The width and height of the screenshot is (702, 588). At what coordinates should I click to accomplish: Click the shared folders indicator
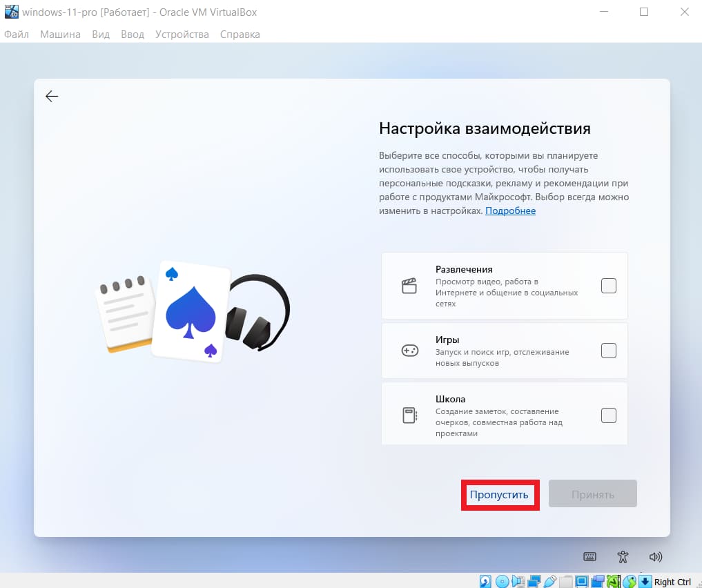point(566,581)
